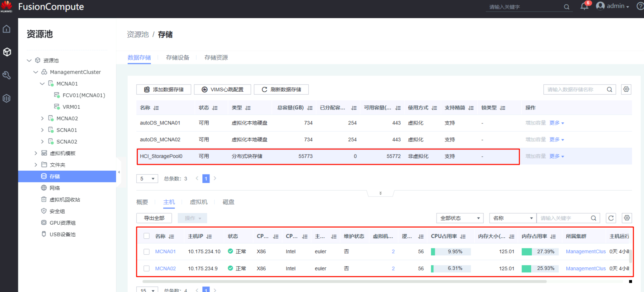Image resolution: width=644 pixels, height=292 pixels.
Task: Check the MCNA02 host row checkbox
Action: click(147, 268)
